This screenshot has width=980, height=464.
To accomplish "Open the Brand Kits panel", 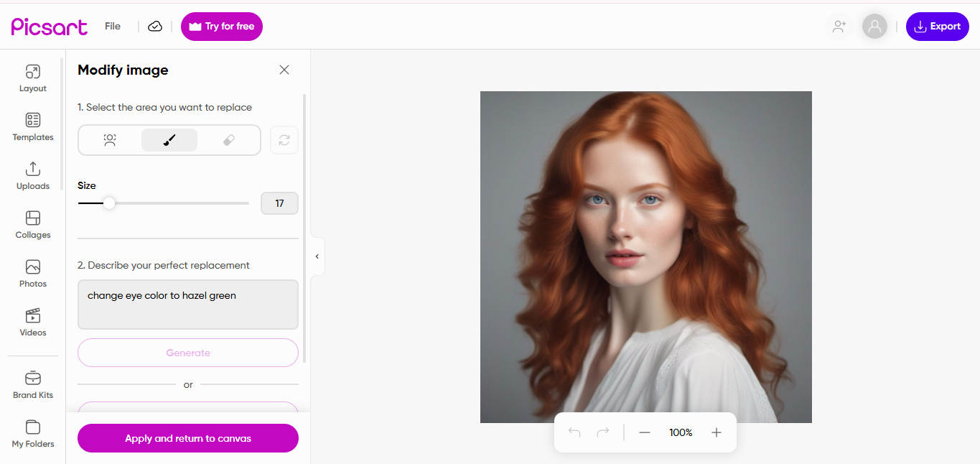I will coord(32,384).
